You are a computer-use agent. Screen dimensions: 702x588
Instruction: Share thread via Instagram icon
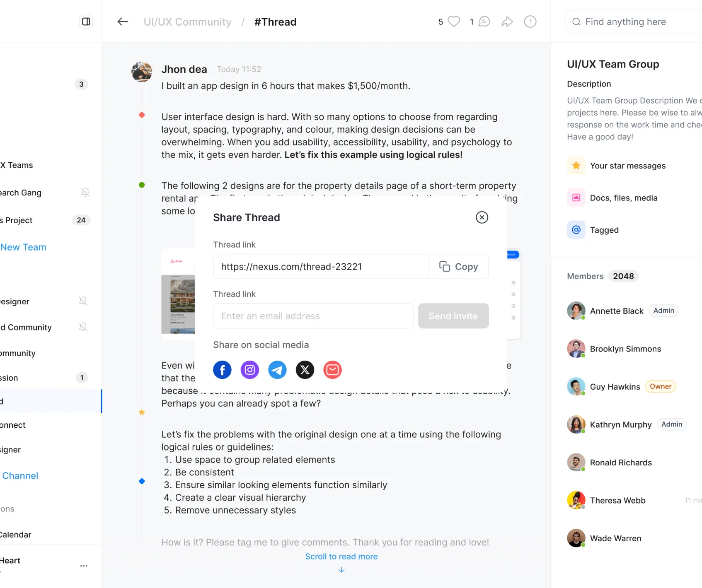coord(250,370)
